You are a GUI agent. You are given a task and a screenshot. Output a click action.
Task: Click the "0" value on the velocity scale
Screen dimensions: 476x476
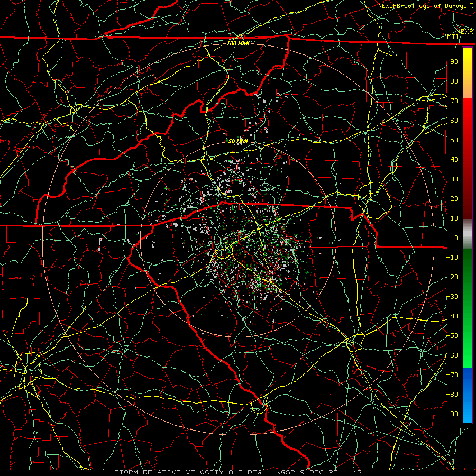(x=456, y=238)
